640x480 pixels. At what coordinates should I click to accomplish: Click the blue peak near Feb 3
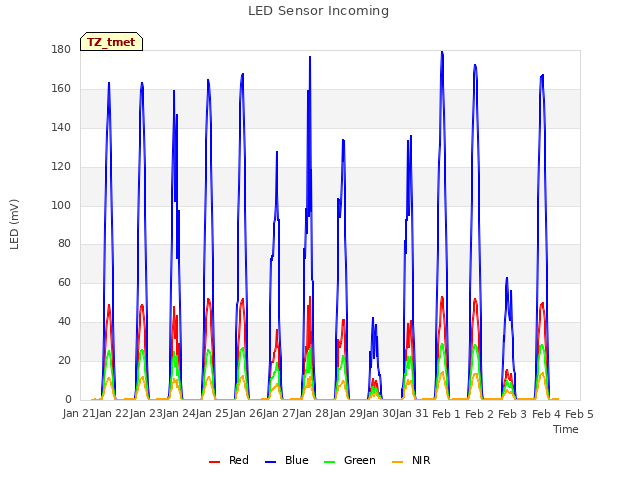[x=507, y=278]
